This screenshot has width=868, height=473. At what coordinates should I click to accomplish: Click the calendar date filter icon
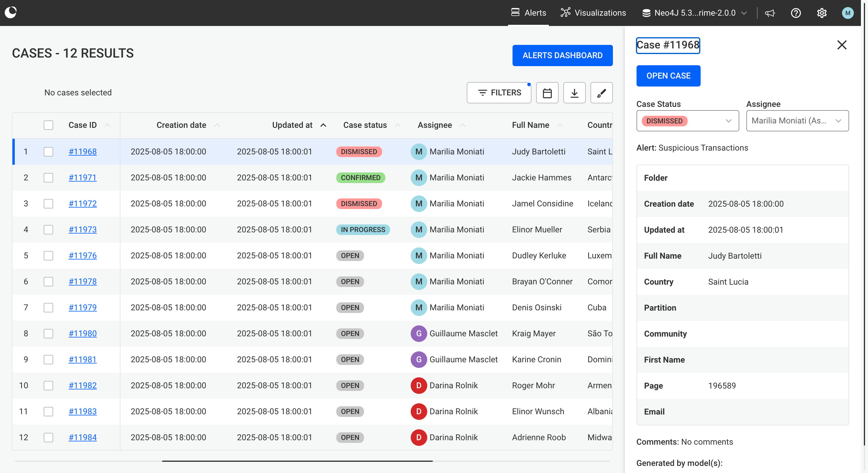point(547,93)
